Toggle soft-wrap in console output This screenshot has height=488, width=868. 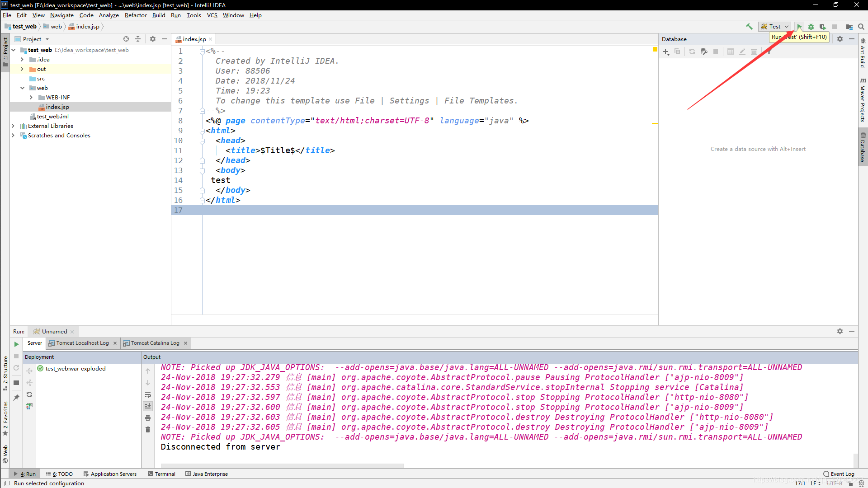[148, 394]
